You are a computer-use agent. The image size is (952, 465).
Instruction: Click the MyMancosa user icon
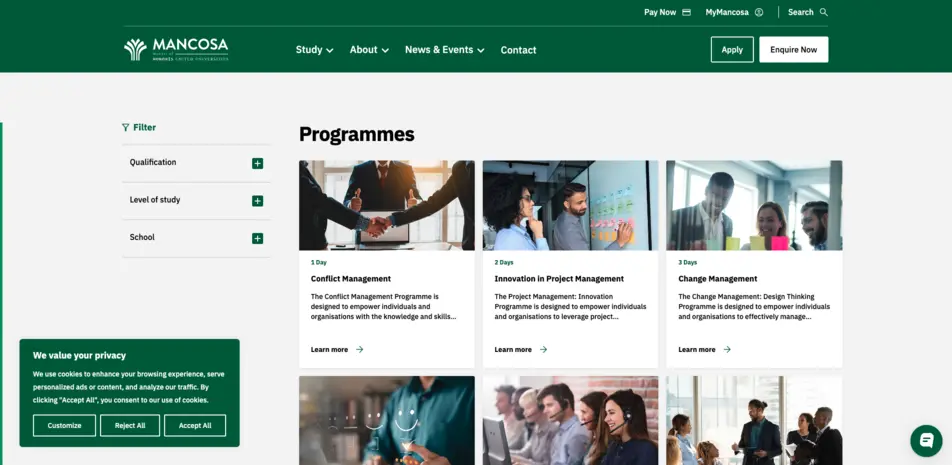pyautogui.click(x=759, y=12)
